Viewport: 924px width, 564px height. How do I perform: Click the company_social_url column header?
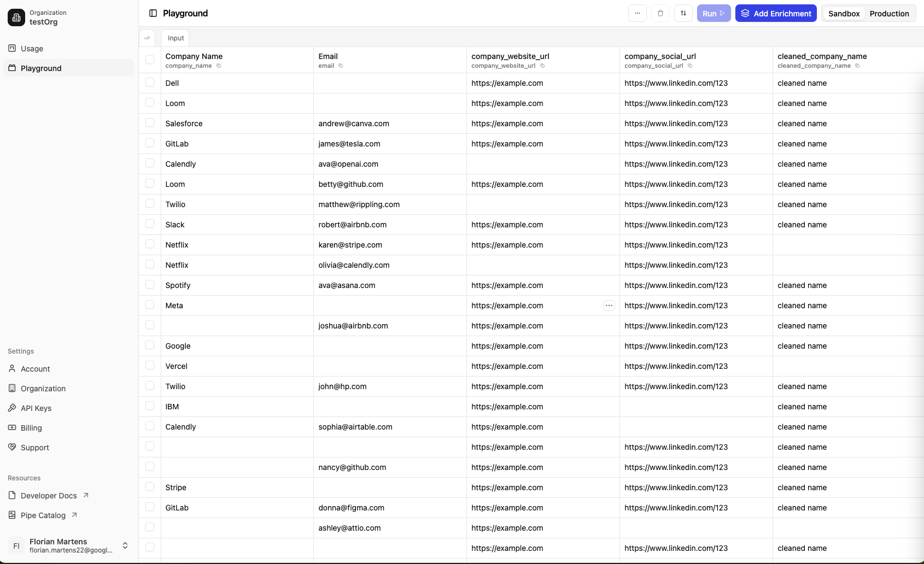tap(697, 60)
